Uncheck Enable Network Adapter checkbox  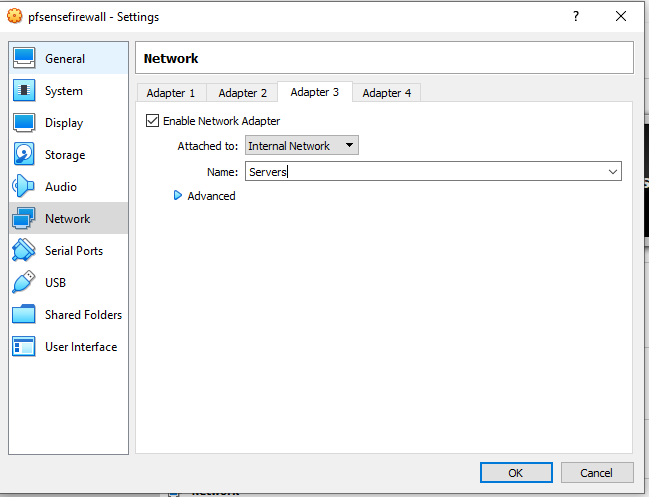[x=152, y=121]
